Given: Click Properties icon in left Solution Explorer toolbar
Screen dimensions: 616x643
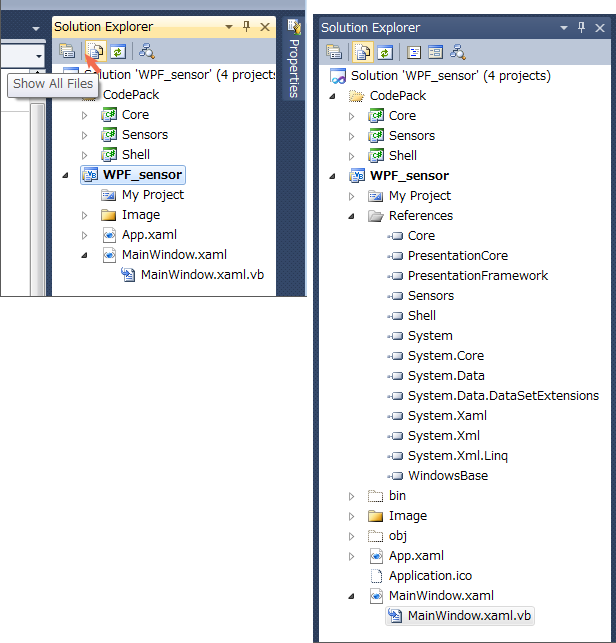Looking at the screenshot, I should coord(66,52).
